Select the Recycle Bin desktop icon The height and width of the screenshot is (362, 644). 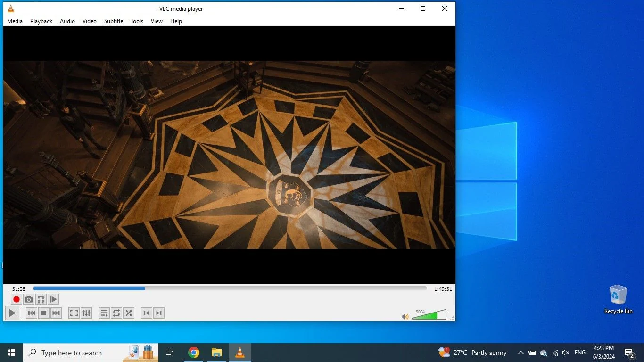pyautogui.click(x=618, y=299)
